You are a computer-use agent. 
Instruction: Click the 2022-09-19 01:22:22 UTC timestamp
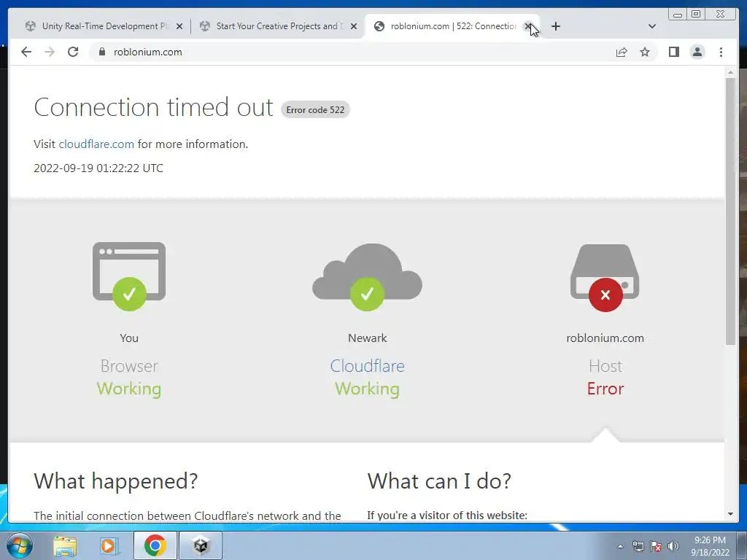[98, 168]
